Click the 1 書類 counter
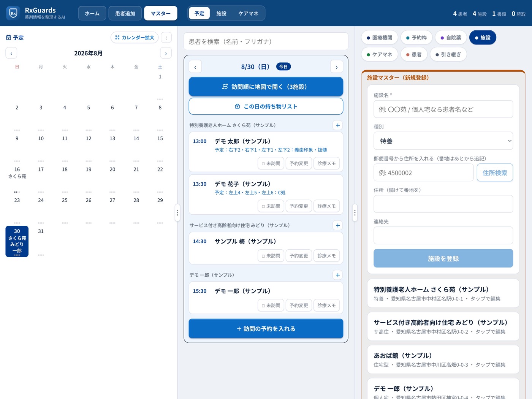 coord(499,14)
